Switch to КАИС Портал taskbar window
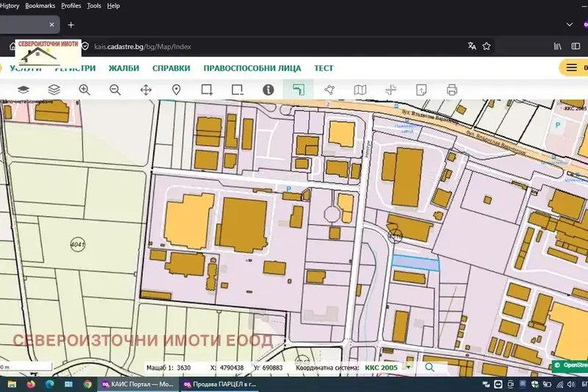 pyautogui.click(x=138, y=384)
